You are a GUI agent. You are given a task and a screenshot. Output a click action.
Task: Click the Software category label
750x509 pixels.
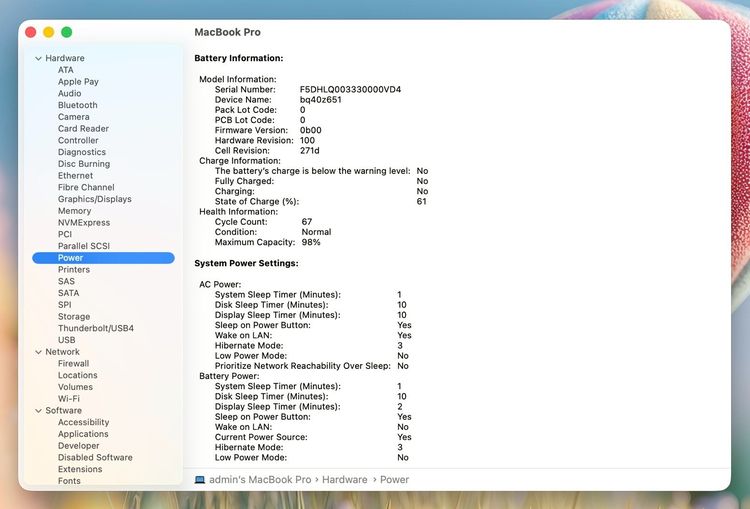(63, 411)
